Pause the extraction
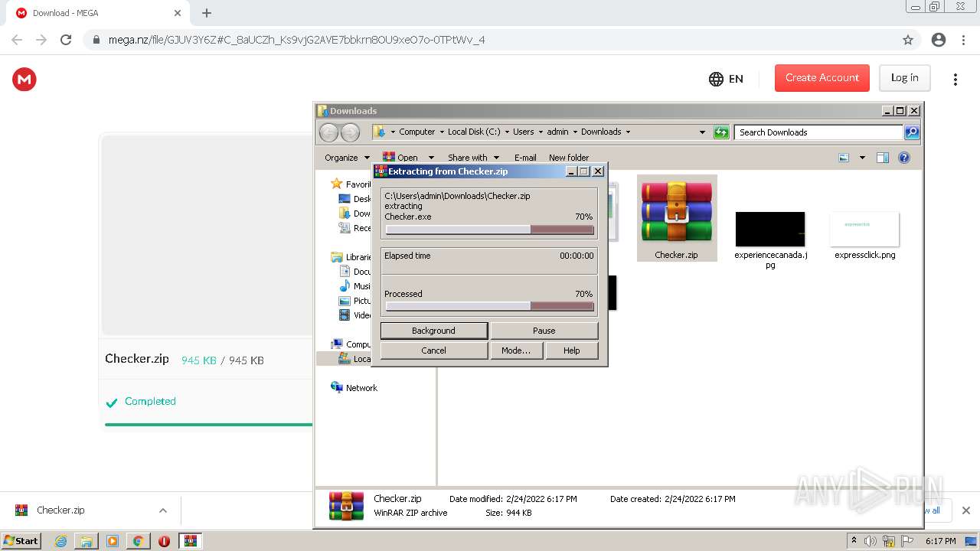Screen dimensions: 980x551 pos(544,331)
